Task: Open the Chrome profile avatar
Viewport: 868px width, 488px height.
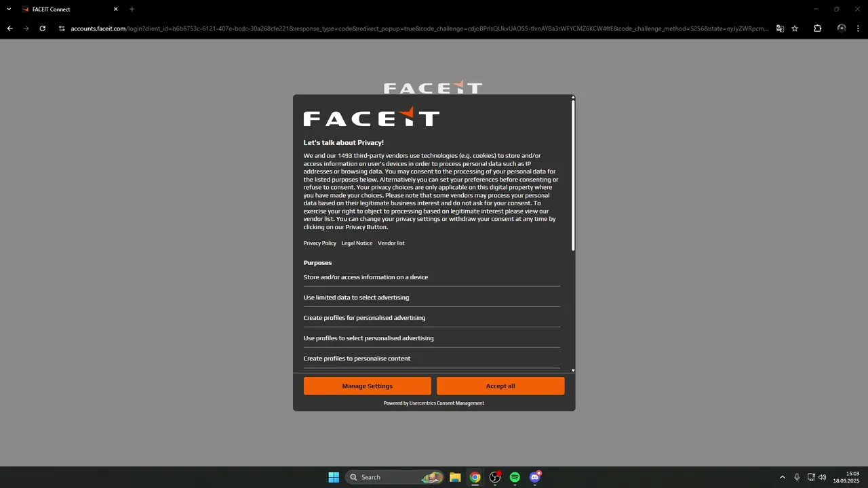Action: [x=842, y=28]
